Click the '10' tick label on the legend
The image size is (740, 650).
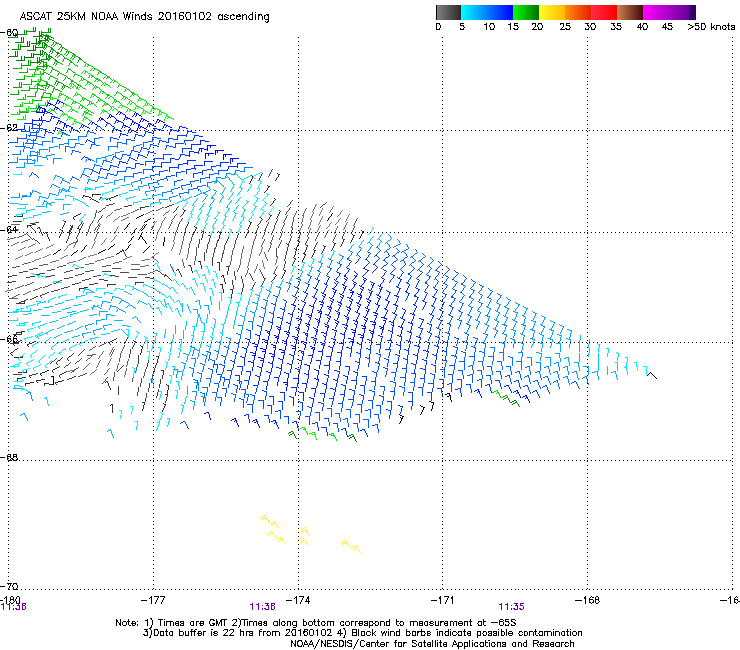(489, 27)
